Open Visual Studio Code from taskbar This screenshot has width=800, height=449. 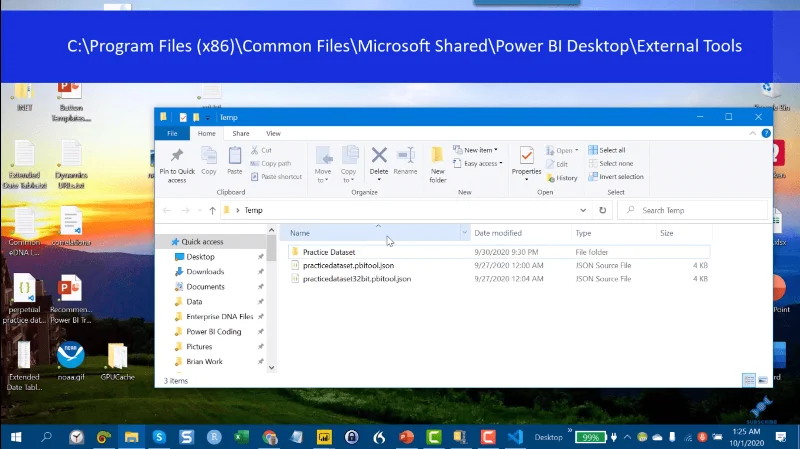[515, 437]
